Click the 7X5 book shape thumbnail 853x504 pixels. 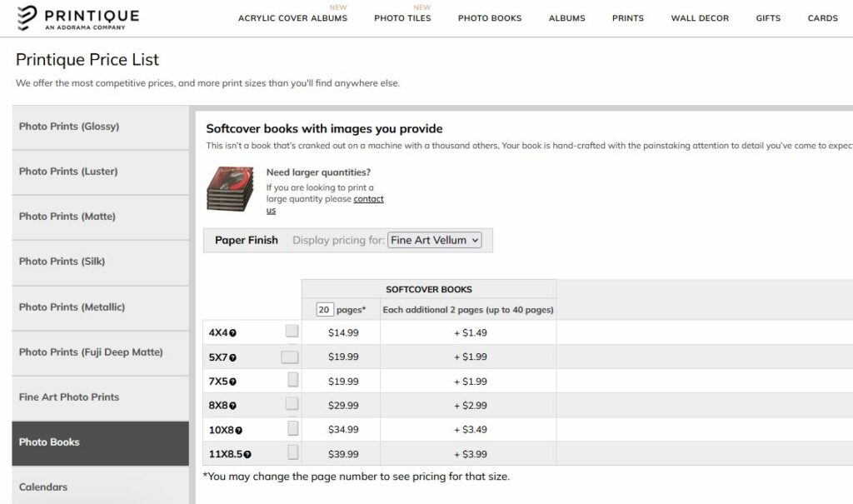(x=293, y=379)
